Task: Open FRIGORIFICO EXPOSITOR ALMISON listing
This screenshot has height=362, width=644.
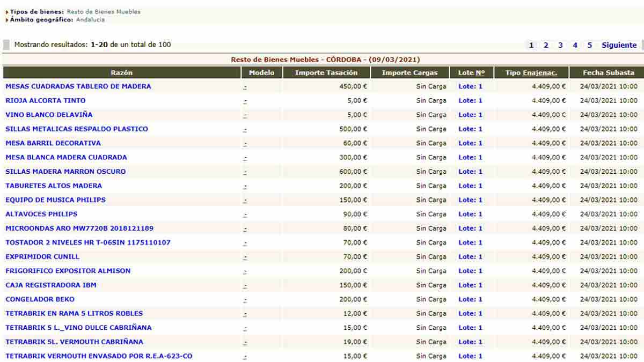Action: 68,271
